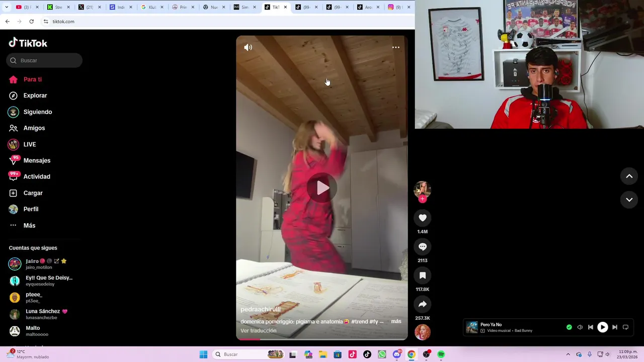Switch to the 'Sim' tab

click(246, 7)
